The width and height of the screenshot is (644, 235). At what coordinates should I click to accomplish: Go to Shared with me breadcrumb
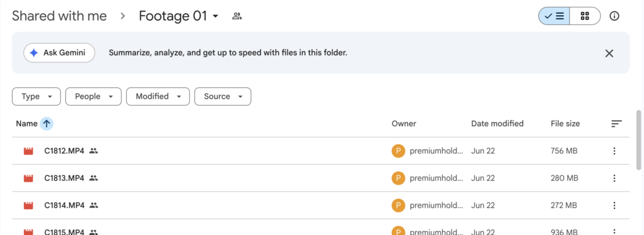tap(59, 16)
